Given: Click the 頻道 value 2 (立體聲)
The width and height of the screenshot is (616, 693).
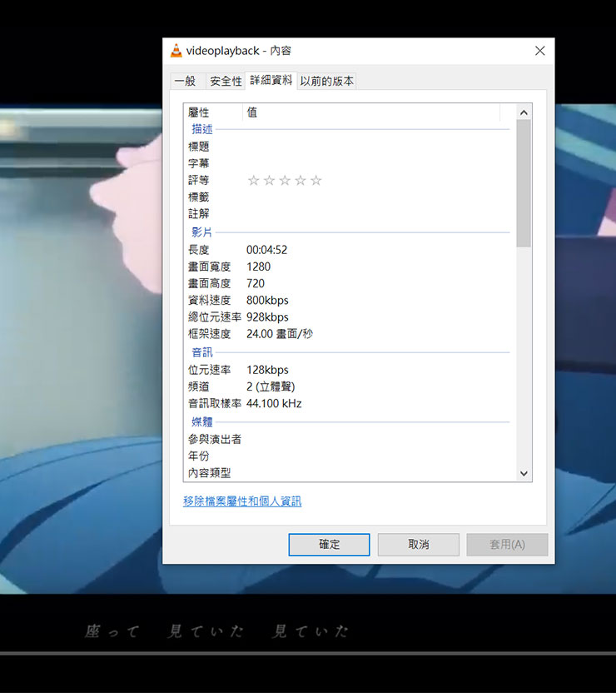Looking at the screenshot, I should tap(271, 386).
